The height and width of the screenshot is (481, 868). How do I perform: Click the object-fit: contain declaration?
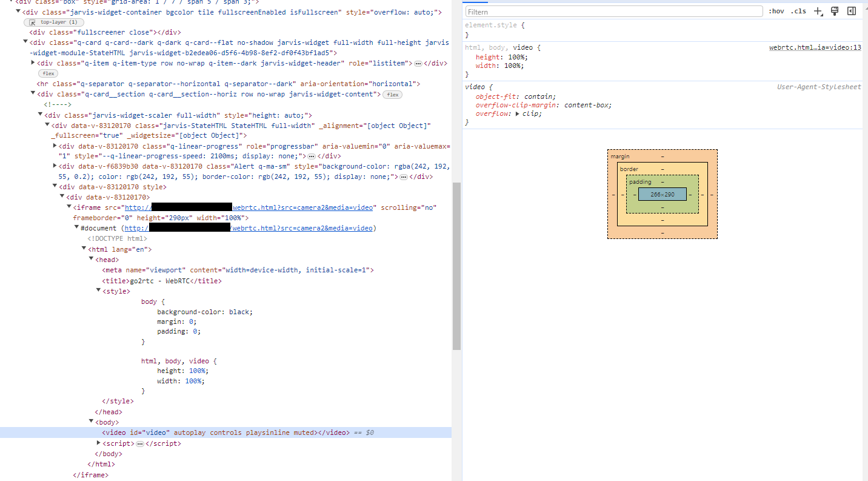tap(516, 96)
